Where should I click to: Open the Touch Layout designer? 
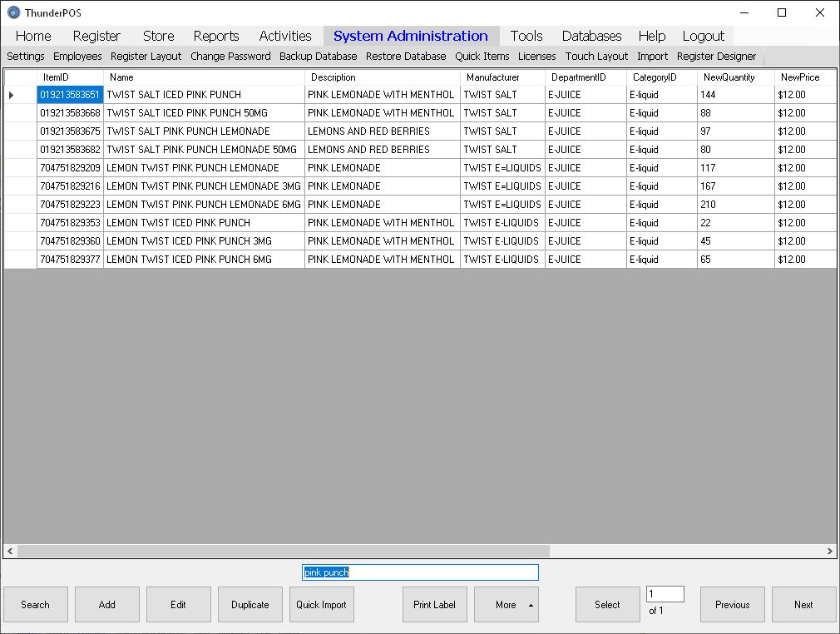click(x=595, y=56)
